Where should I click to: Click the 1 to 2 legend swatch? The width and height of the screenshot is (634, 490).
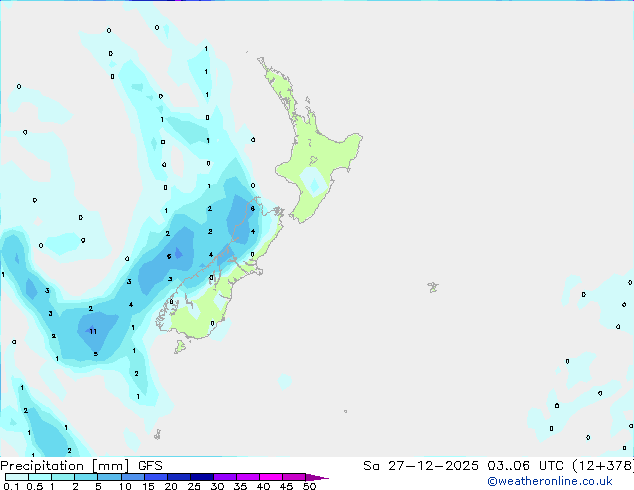(x=63, y=477)
